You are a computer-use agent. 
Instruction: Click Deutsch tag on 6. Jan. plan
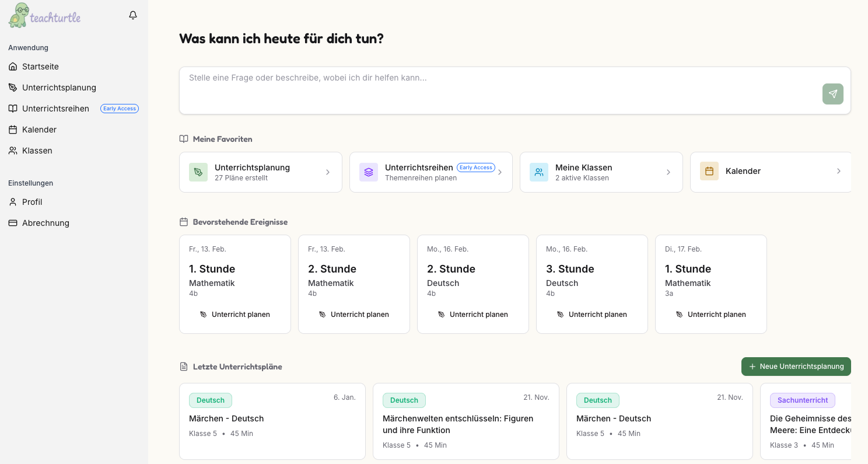(x=211, y=400)
